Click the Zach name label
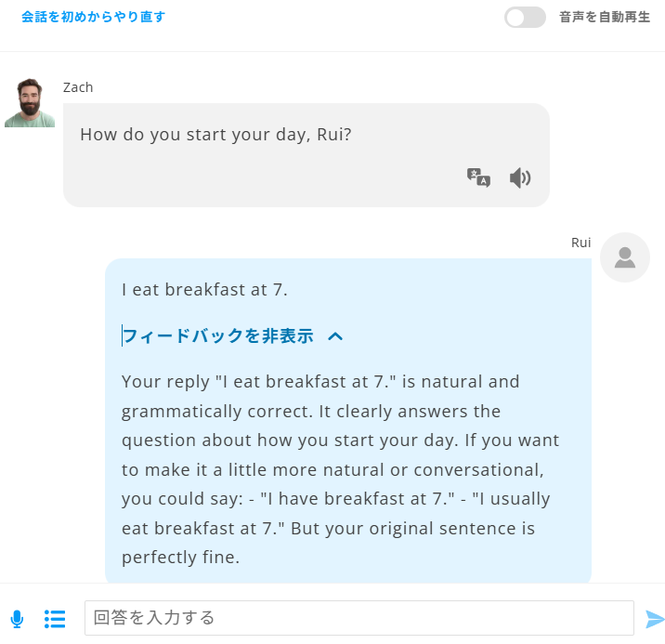 (x=78, y=87)
